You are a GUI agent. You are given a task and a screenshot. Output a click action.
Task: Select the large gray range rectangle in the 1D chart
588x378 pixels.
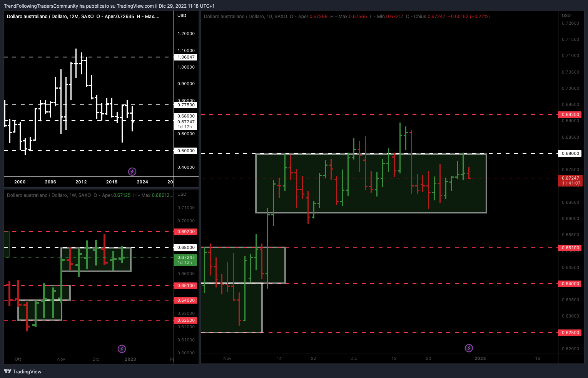371,183
